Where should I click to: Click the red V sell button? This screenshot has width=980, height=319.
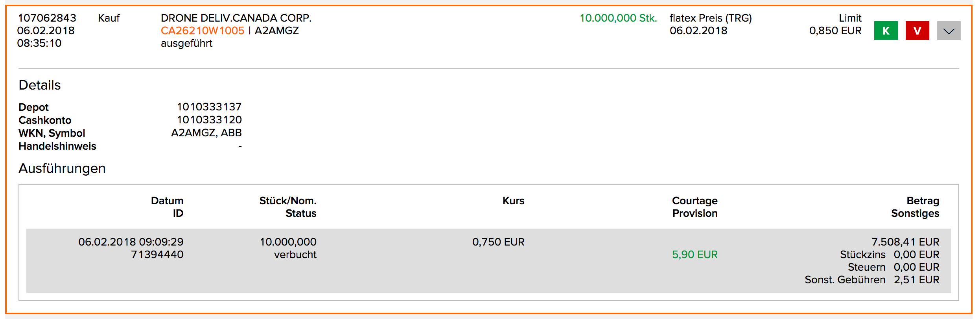coord(917,31)
